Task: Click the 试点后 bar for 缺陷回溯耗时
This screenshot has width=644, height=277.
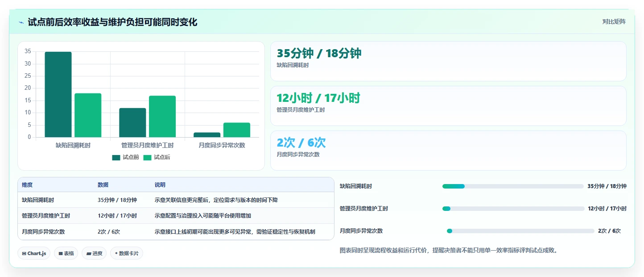Action: [x=88, y=115]
